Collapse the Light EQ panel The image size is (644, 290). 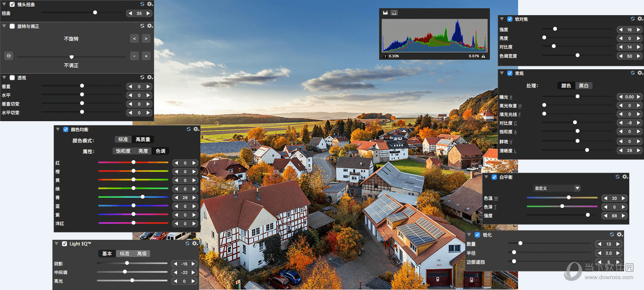click(56, 243)
